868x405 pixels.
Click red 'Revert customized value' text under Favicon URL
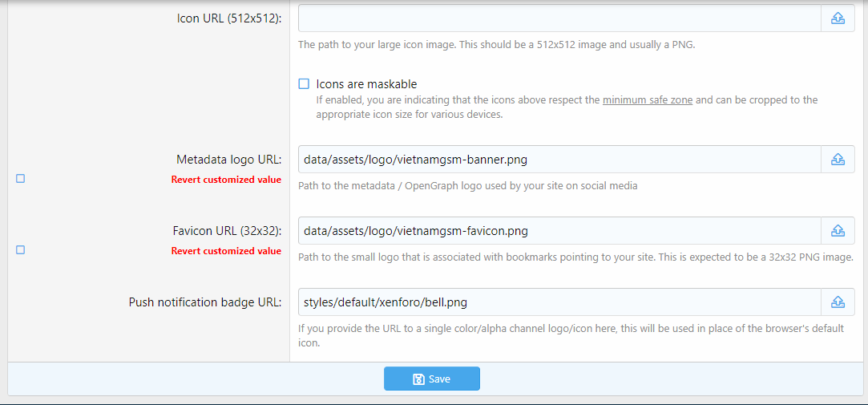(226, 251)
